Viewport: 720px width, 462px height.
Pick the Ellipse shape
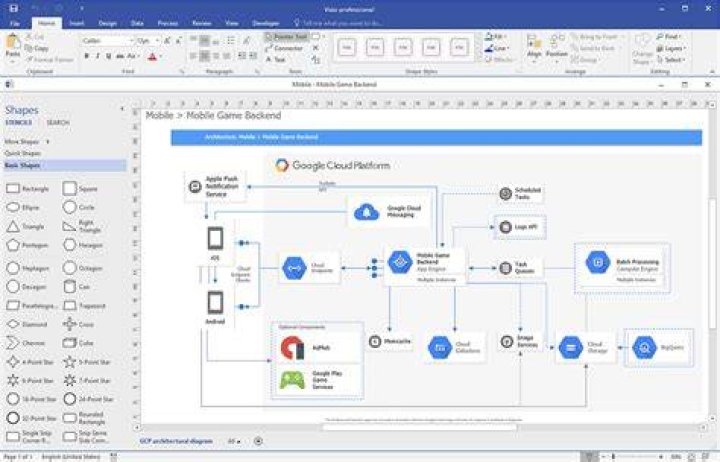tap(23, 208)
